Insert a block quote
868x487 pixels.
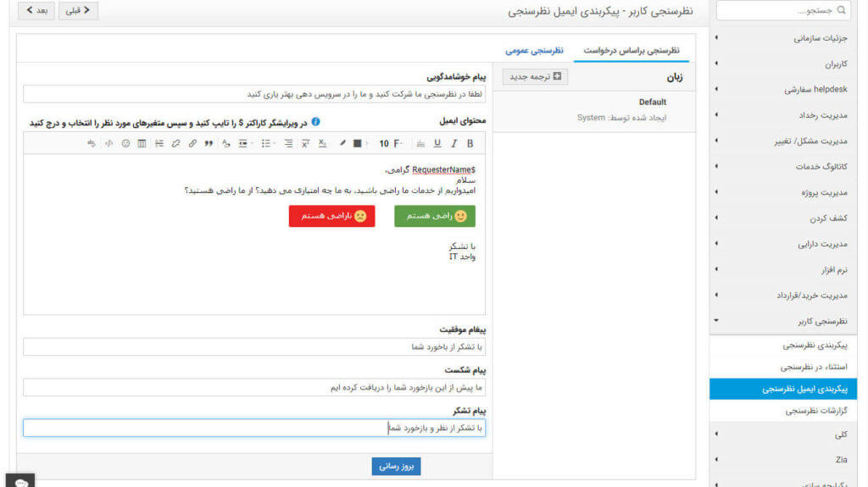pyautogui.click(x=209, y=143)
